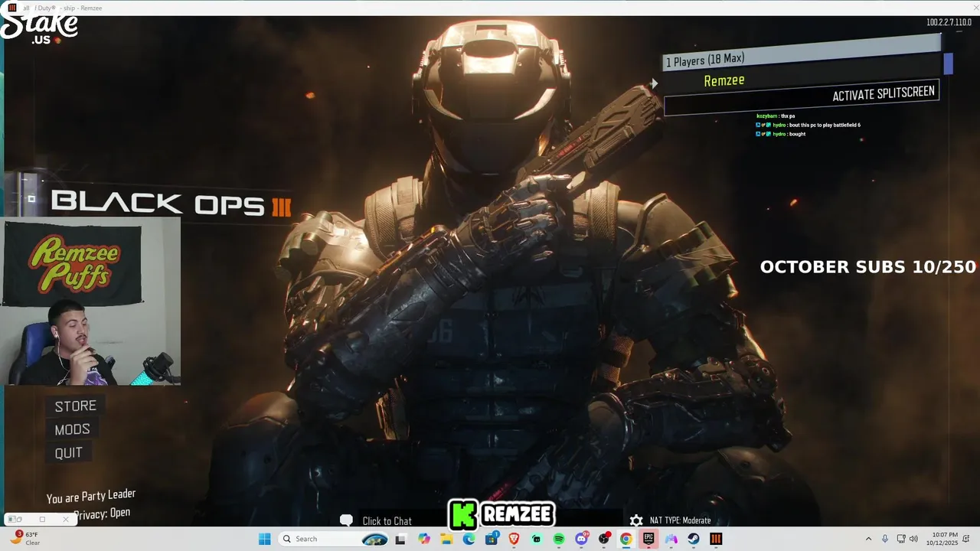Click the Privacy: Open setting text

pos(101,514)
